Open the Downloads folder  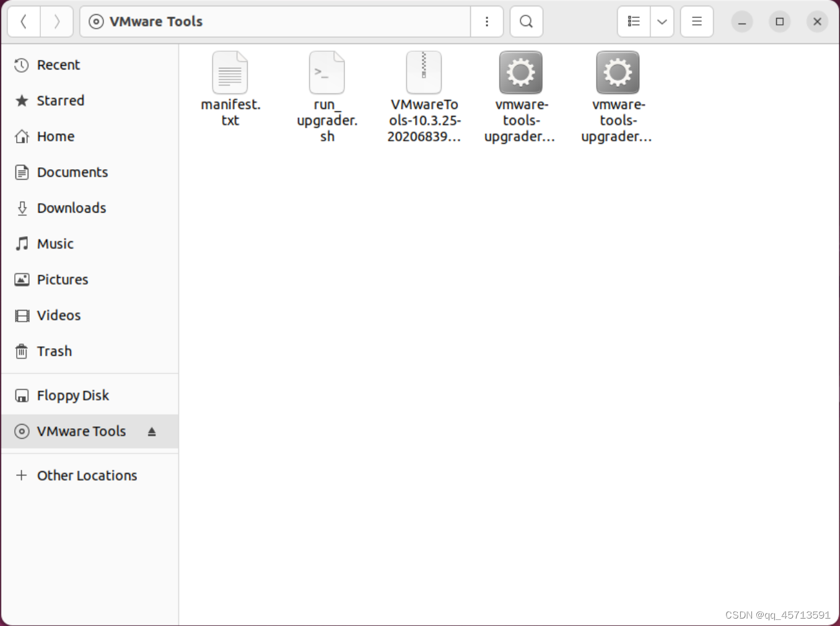coord(71,208)
